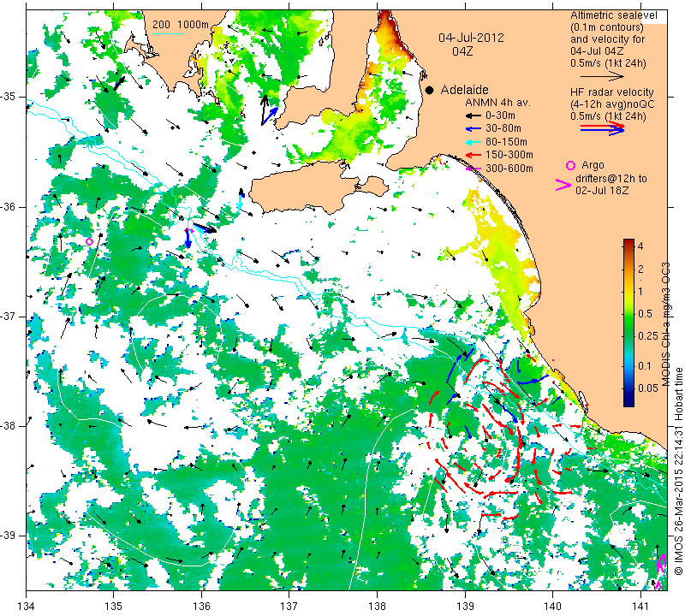
Task: Click the Altimetric sealevel title text
Action: pos(613,15)
